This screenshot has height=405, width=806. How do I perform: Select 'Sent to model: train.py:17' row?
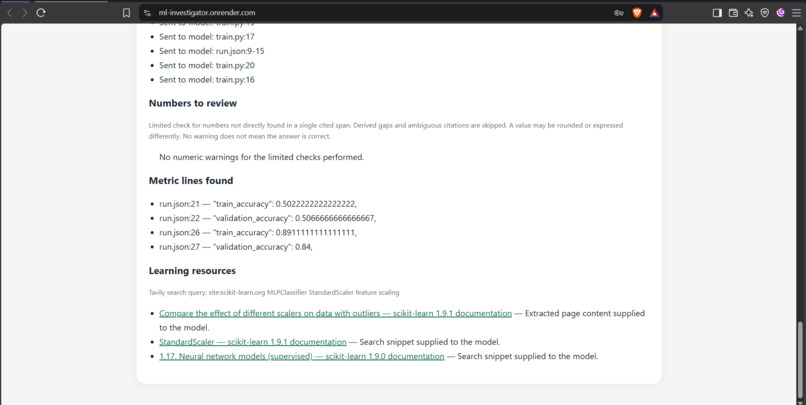point(207,37)
